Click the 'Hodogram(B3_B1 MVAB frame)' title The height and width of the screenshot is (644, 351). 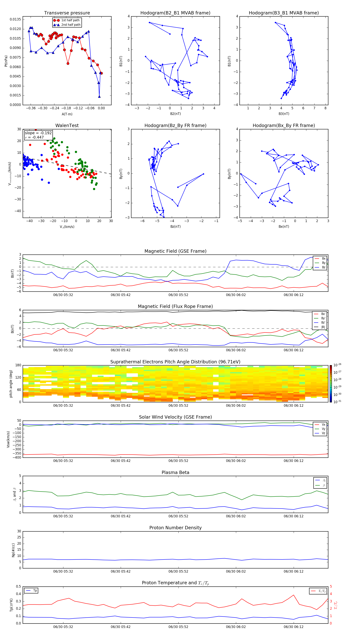point(284,13)
